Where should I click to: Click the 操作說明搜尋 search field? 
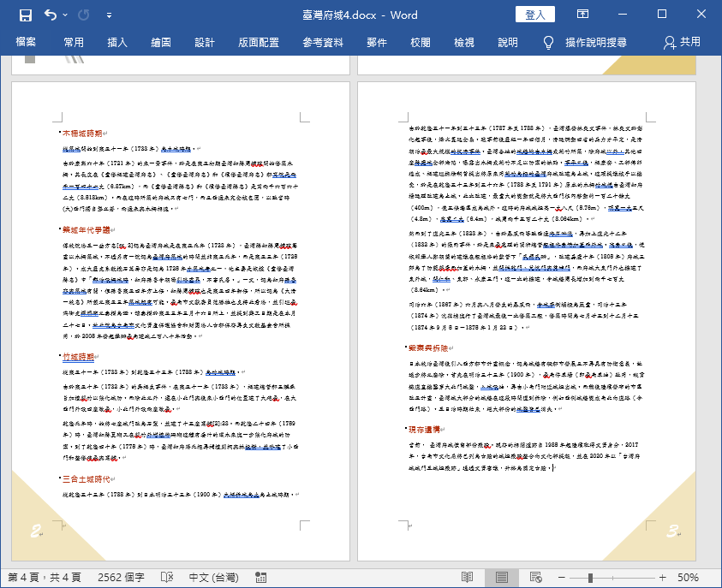pyautogui.click(x=596, y=42)
